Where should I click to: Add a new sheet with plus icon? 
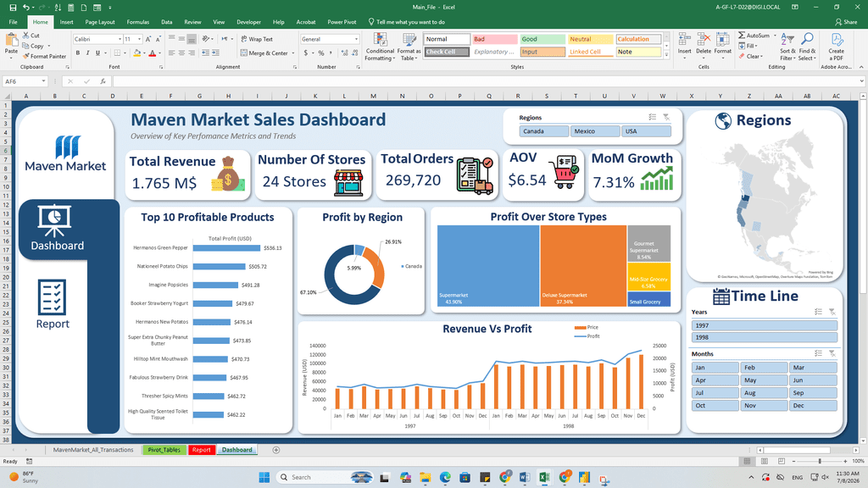pyautogui.click(x=276, y=450)
